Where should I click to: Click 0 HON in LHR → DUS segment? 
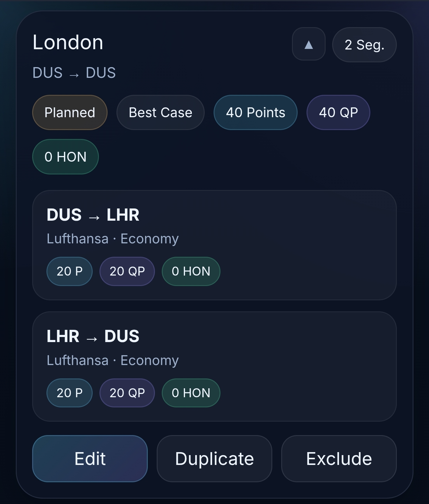tap(191, 393)
